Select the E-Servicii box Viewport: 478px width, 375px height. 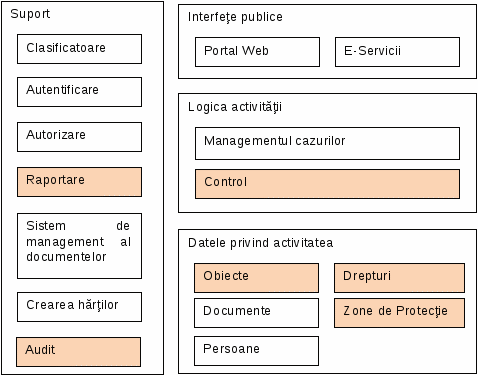397,52
